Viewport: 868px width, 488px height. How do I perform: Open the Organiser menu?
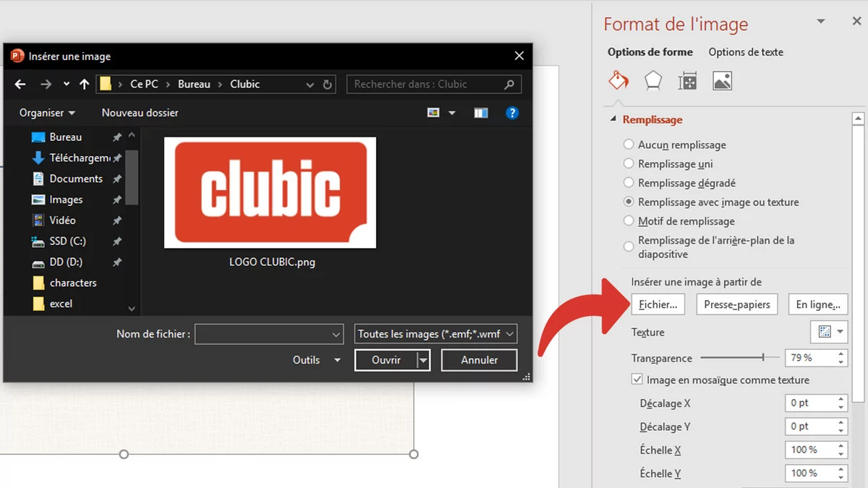pos(47,113)
